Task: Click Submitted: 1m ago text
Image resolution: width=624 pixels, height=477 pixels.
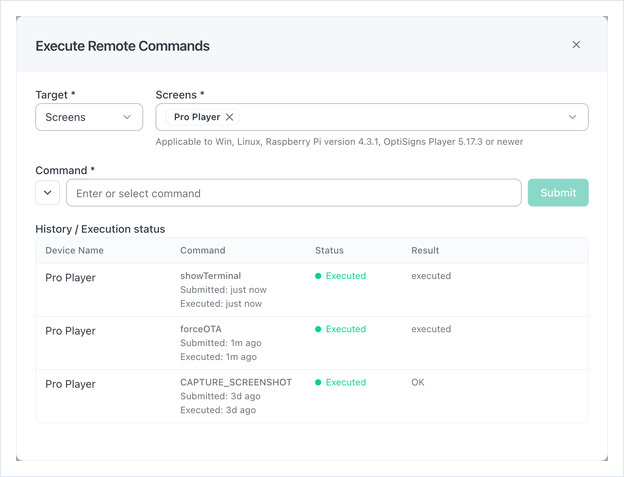Action: click(221, 343)
